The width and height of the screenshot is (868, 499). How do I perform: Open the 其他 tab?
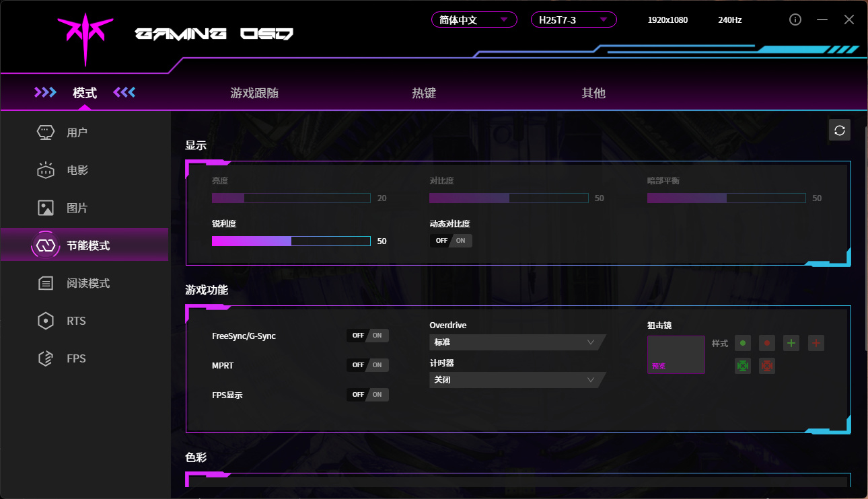tap(593, 93)
